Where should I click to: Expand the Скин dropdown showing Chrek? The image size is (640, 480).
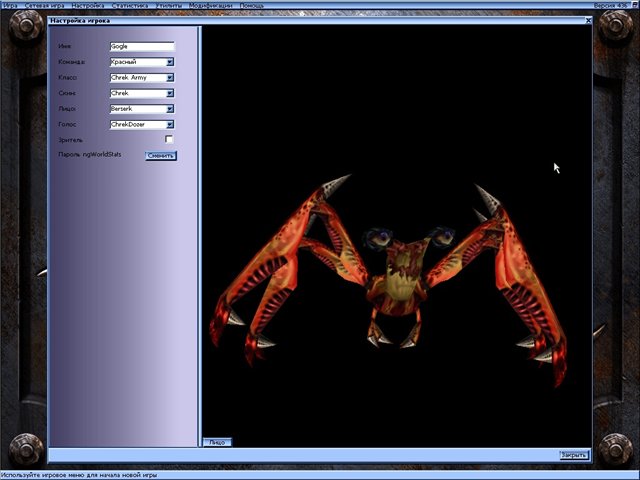(170, 93)
